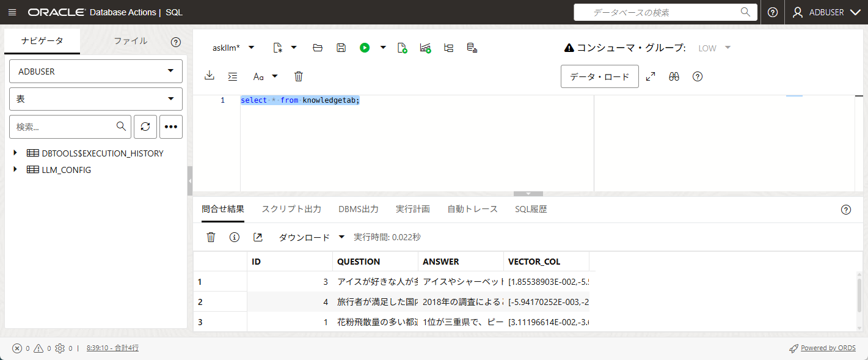This screenshot has height=360, width=868.
Task: Select the スクリプト出力 tab
Action: (x=291, y=209)
